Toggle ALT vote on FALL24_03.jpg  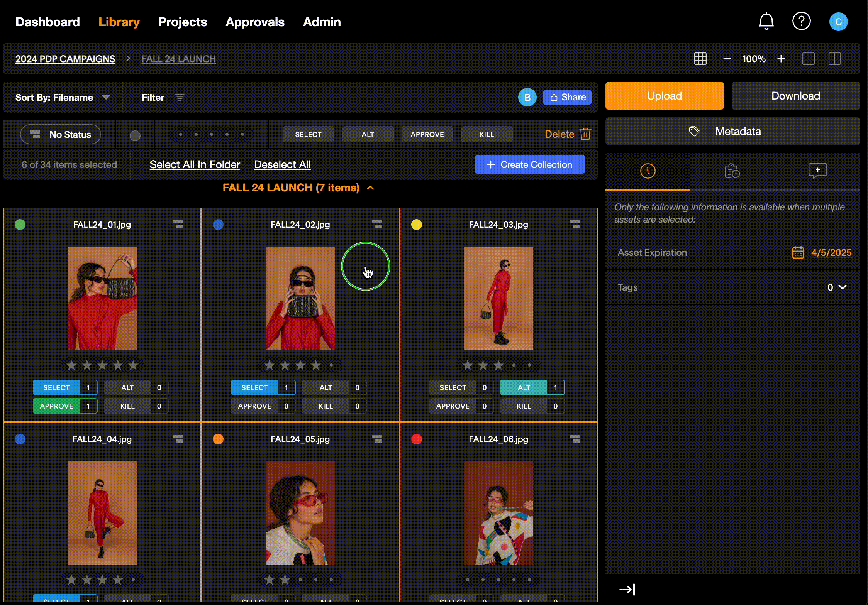(532, 387)
